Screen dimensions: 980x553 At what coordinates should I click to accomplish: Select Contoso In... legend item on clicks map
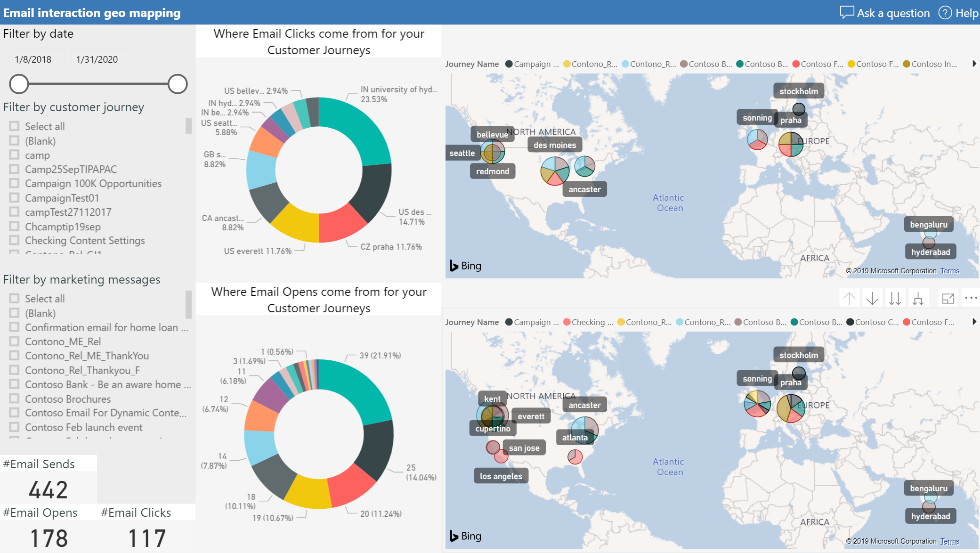[930, 64]
